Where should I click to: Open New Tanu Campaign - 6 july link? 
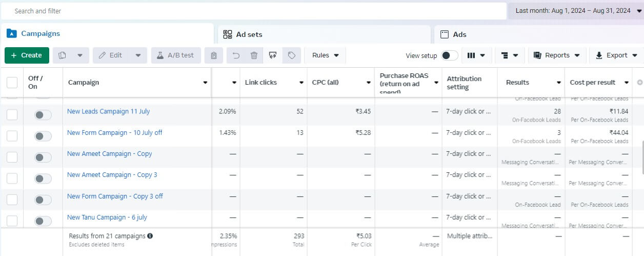click(x=107, y=218)
